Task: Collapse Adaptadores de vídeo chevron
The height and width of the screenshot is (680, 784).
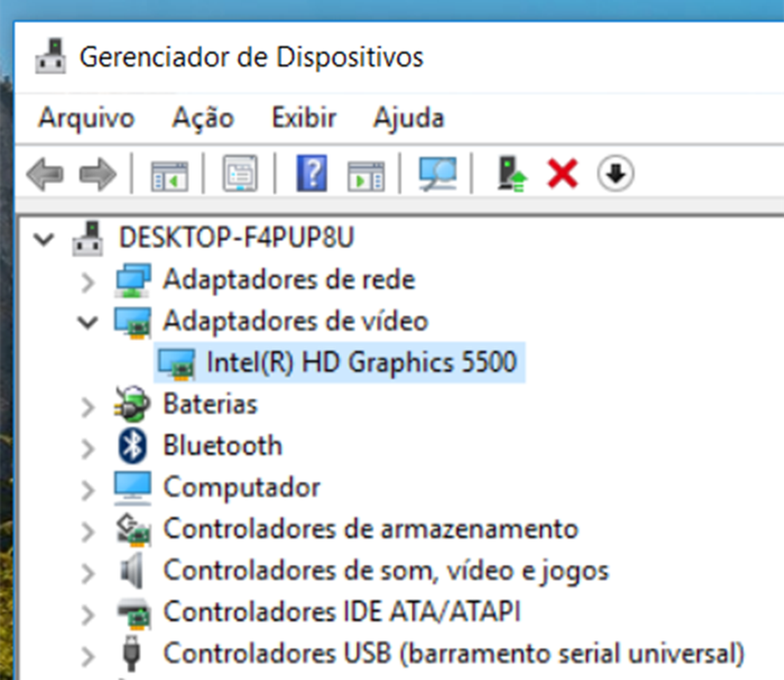Action: (x=88, y=322)
